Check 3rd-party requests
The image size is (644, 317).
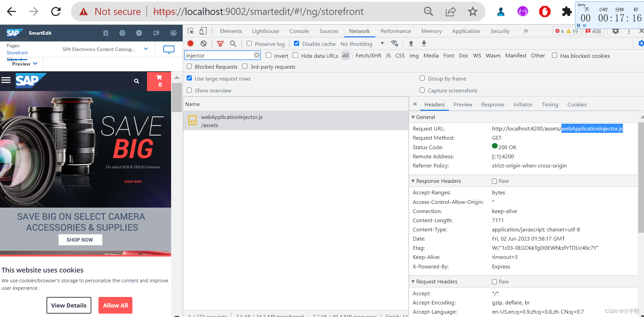click(245, 66)
